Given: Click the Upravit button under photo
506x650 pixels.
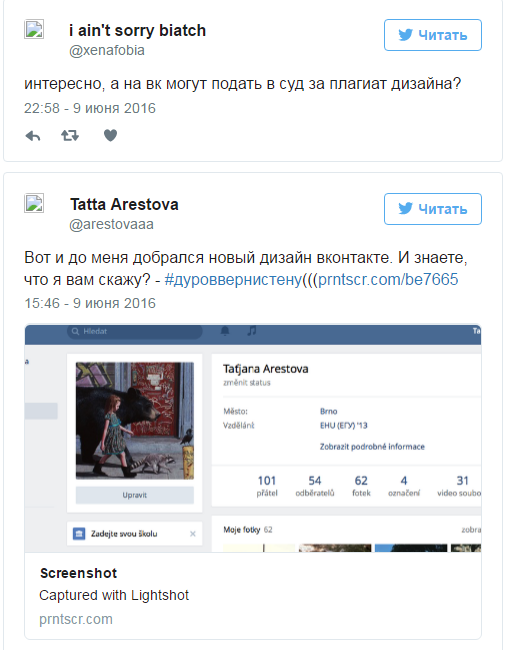Looking at the screenshot, I should click(135, 495).
